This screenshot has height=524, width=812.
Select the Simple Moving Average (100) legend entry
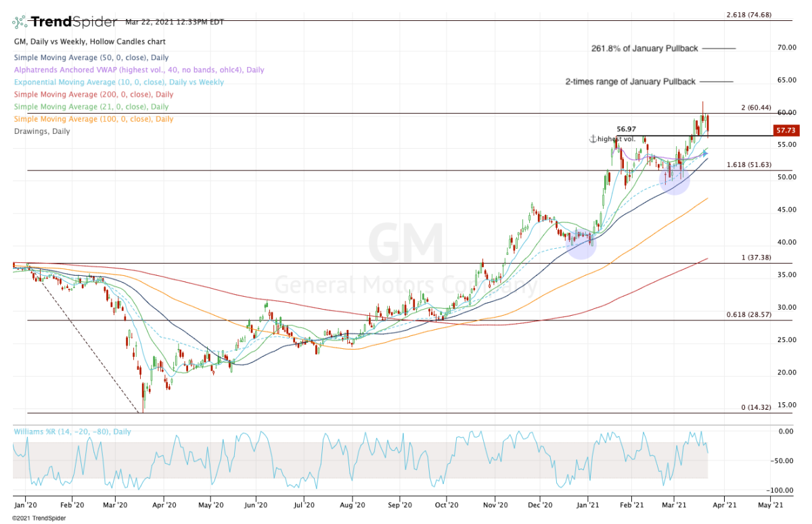(93, 119)
